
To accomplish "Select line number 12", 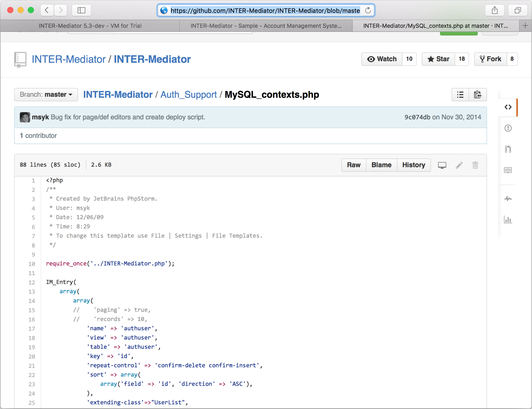I will (x=32, y=282).
